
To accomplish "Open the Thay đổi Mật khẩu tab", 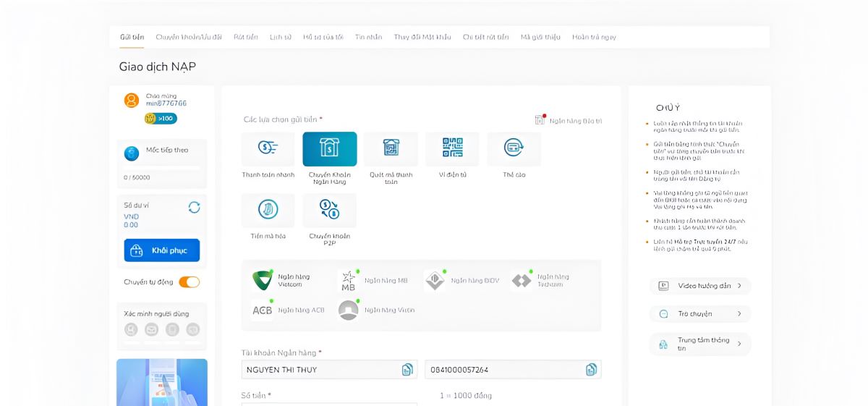I will 422,37.
